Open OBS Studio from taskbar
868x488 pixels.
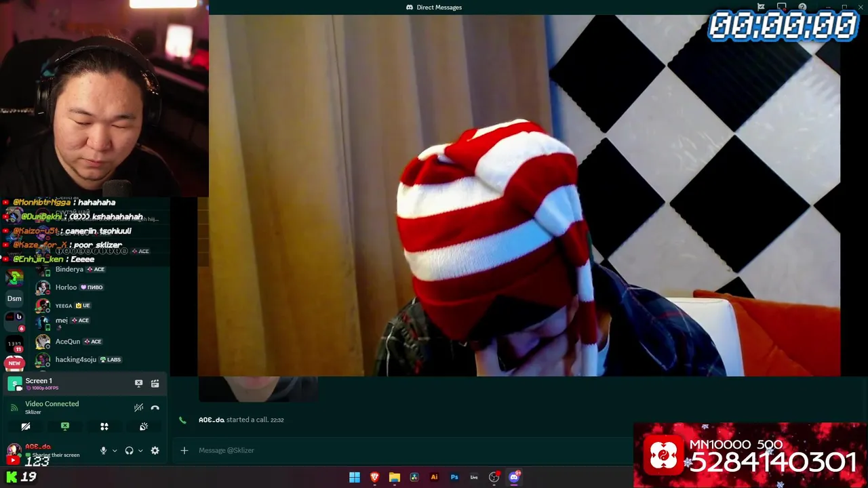494,477
